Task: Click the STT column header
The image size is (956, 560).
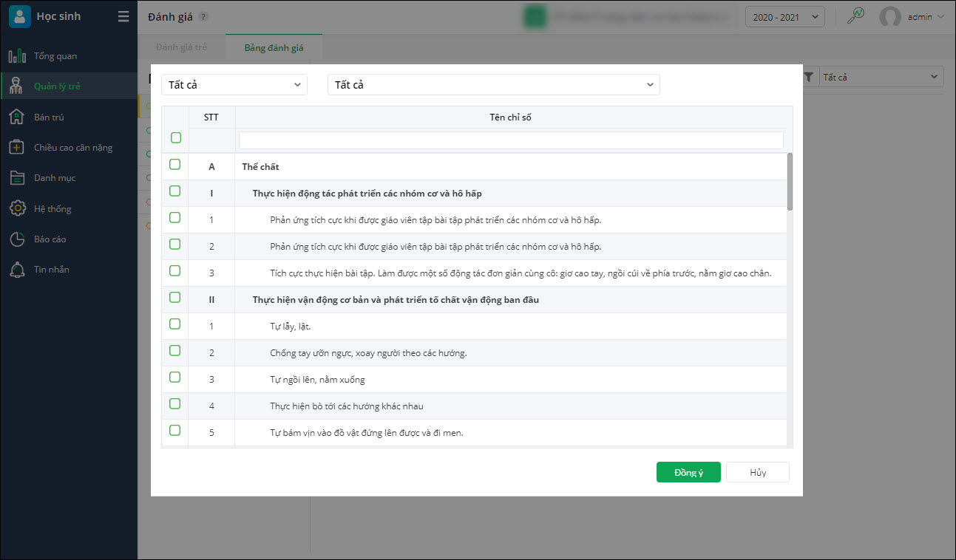Action: (x=211, y=117)
